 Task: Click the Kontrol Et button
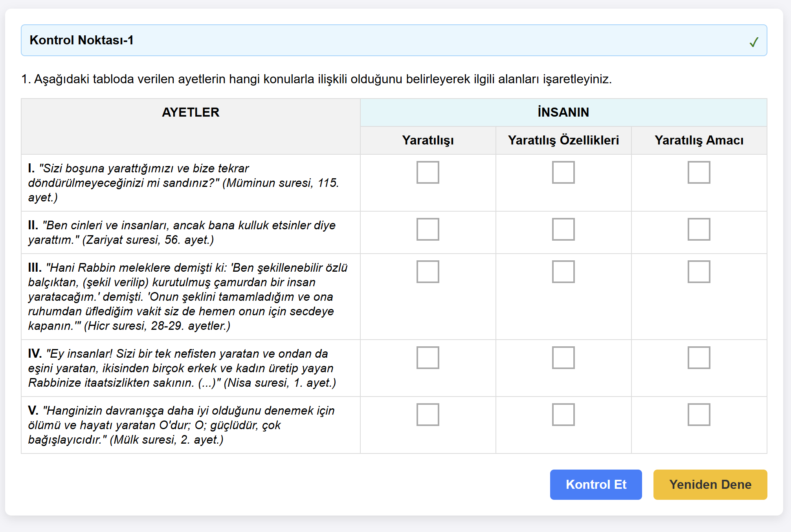point(596,484)
